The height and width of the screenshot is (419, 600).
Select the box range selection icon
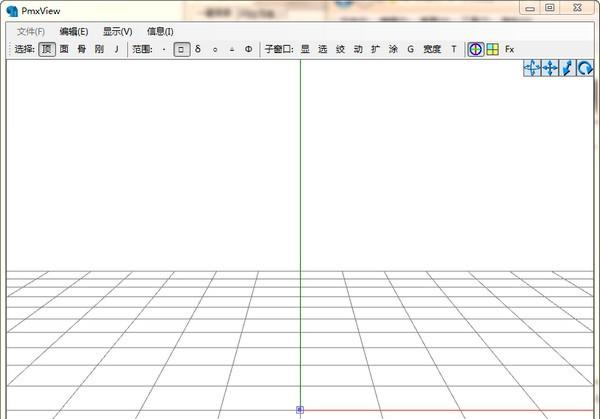click(181, 49)
